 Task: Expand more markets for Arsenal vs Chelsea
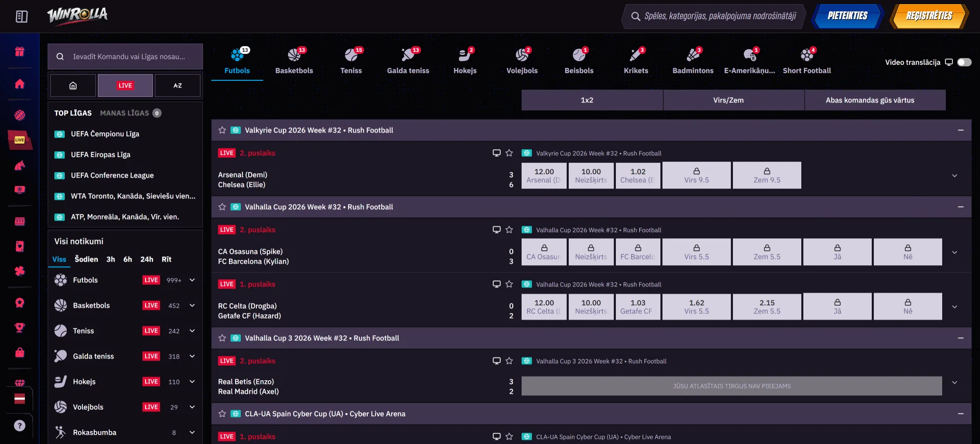(954, 176)
